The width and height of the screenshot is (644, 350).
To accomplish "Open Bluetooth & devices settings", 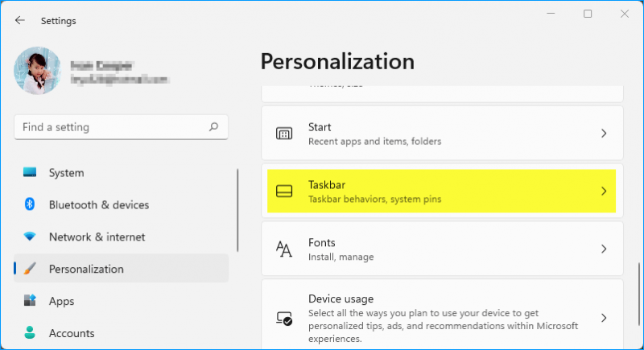I will [122, 204].
